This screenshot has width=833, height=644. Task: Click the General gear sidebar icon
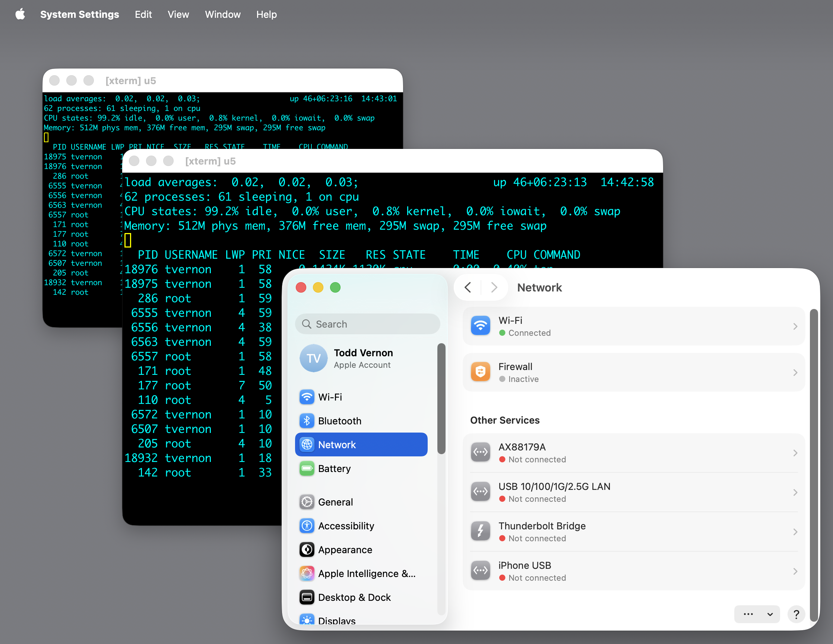pos(307,502)
